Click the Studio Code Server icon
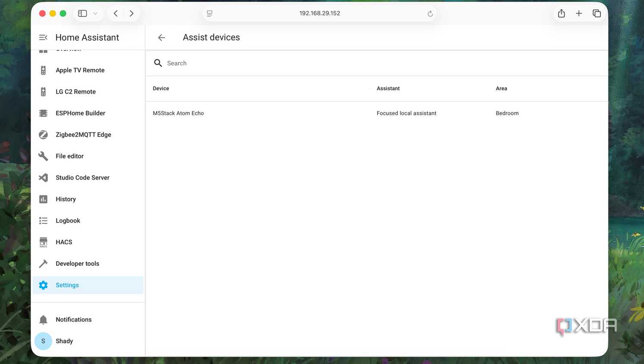Screen dimensions: 644x364 (x=43, y=178)
